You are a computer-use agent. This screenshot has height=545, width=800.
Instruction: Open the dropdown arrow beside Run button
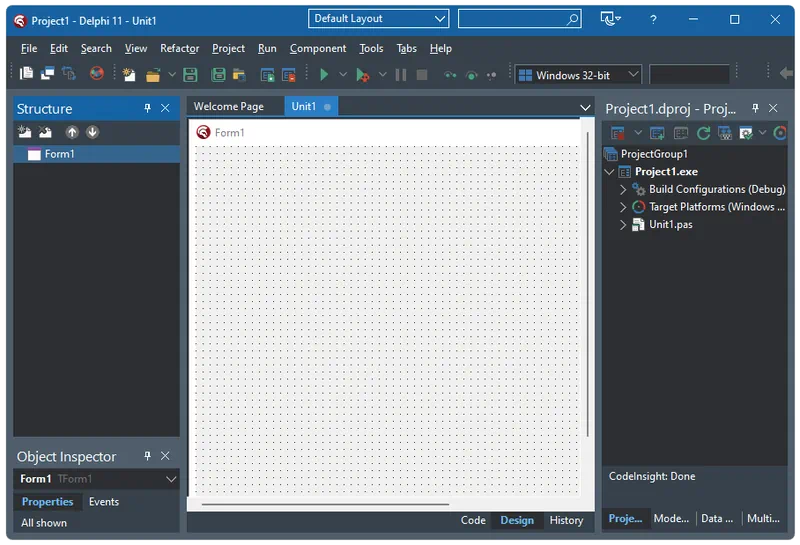tap(343, 75)
